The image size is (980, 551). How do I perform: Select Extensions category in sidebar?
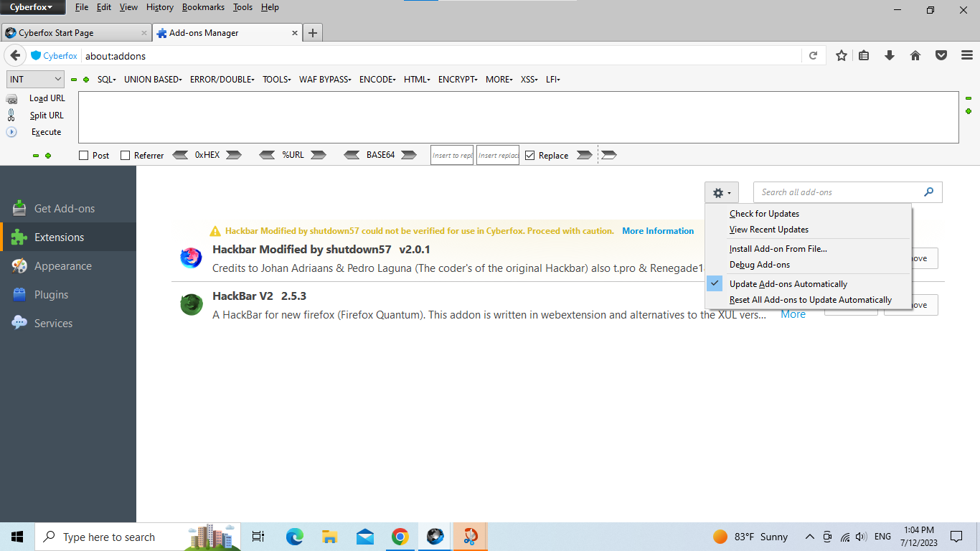(68, 237)
